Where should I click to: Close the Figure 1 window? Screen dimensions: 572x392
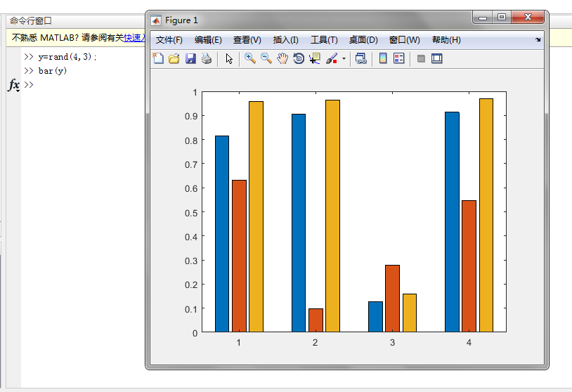[528, 17]
